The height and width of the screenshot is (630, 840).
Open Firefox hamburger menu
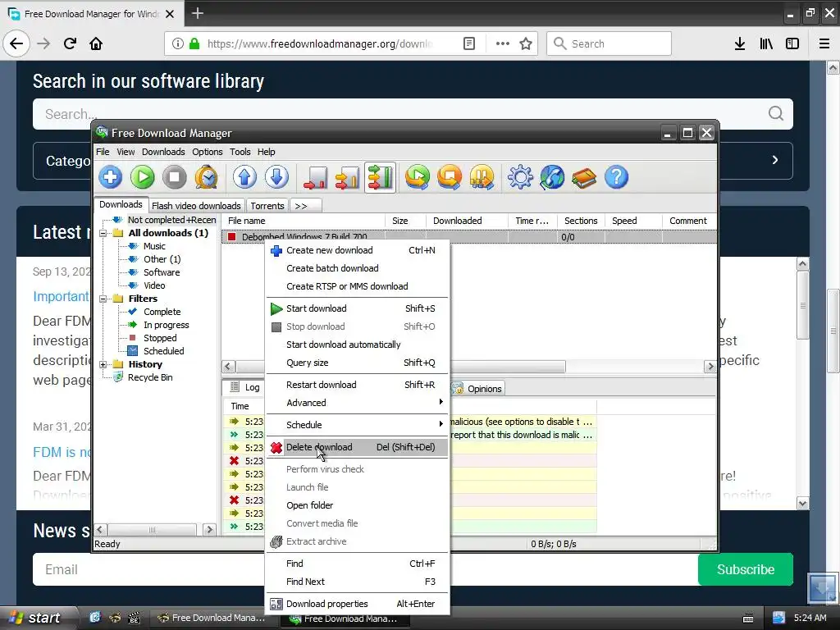coord(824,44)
